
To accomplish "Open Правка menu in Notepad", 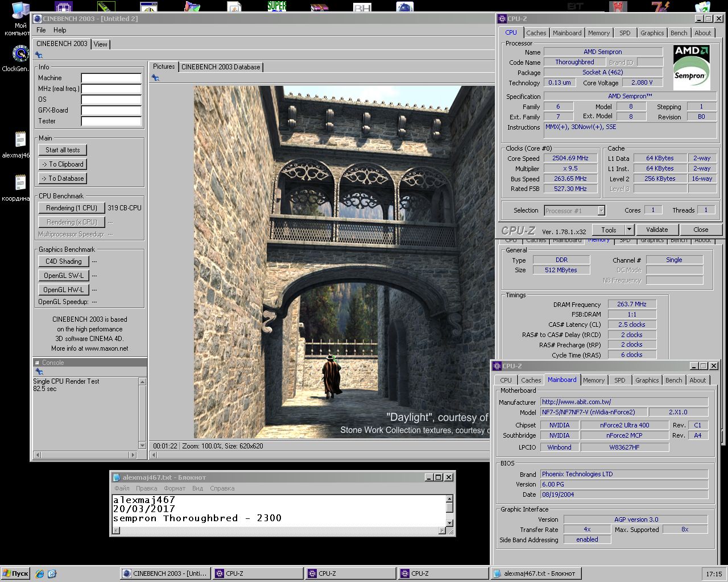I will click(146, 488).
